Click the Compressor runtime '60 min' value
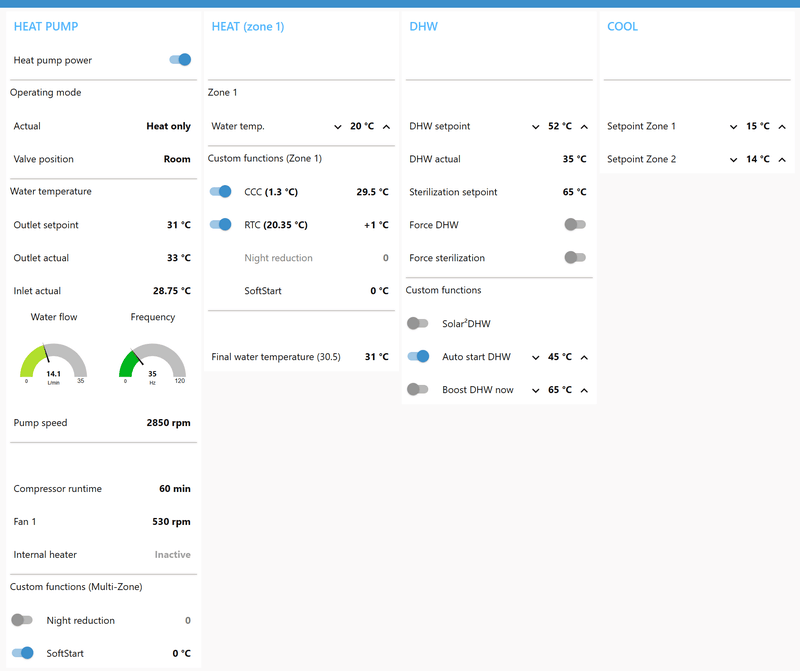 (x=175, y=488)
